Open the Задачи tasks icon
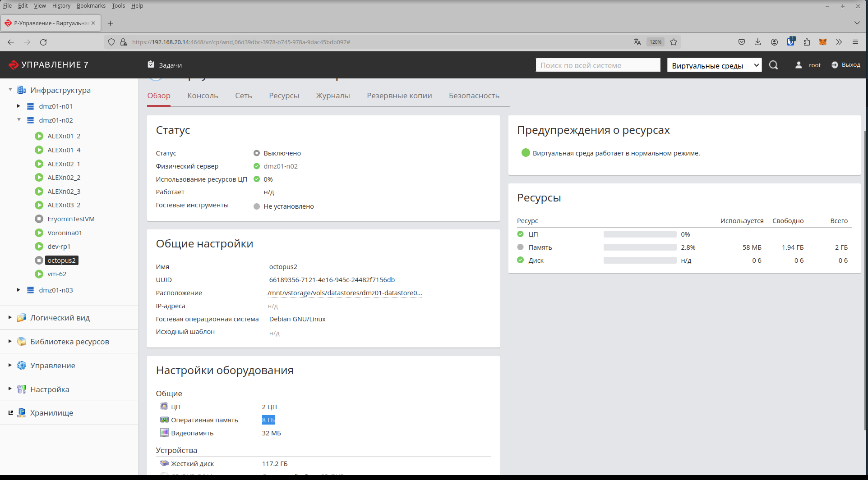The height and width of the screenshot is (480, 868). pyautogui.click(x=151, y=64)
